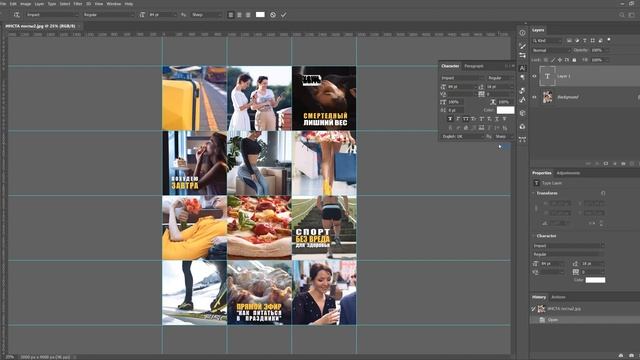Center align text in options bar
This screenshot has height=360, width=640.
[x=239, y=15]
